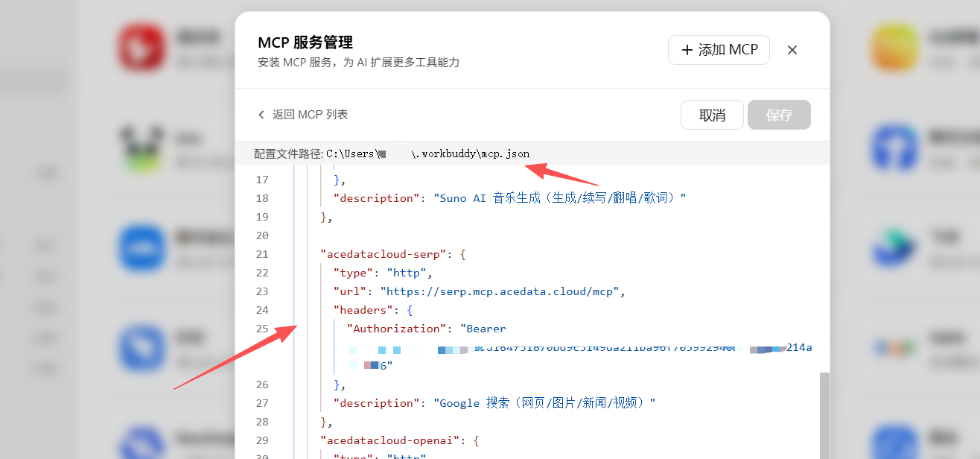Click the dialog title MCP 服务管理

pyautogui.click(x=305, y=42)
